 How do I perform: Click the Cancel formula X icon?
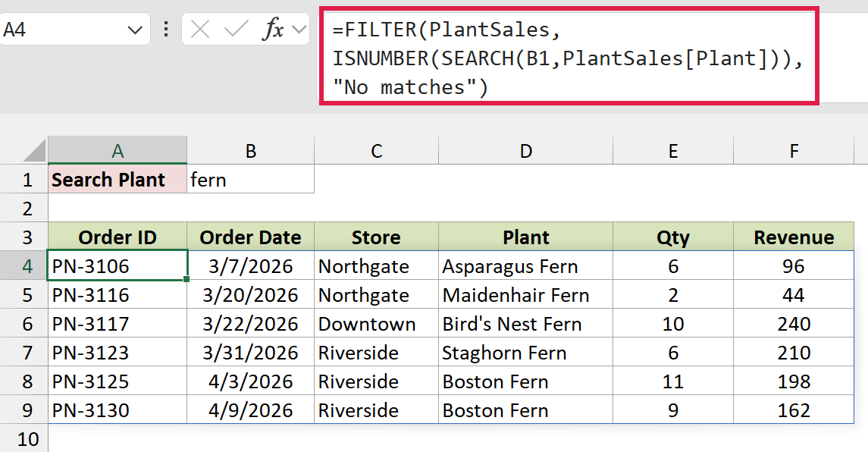click(x=200, y=29)
